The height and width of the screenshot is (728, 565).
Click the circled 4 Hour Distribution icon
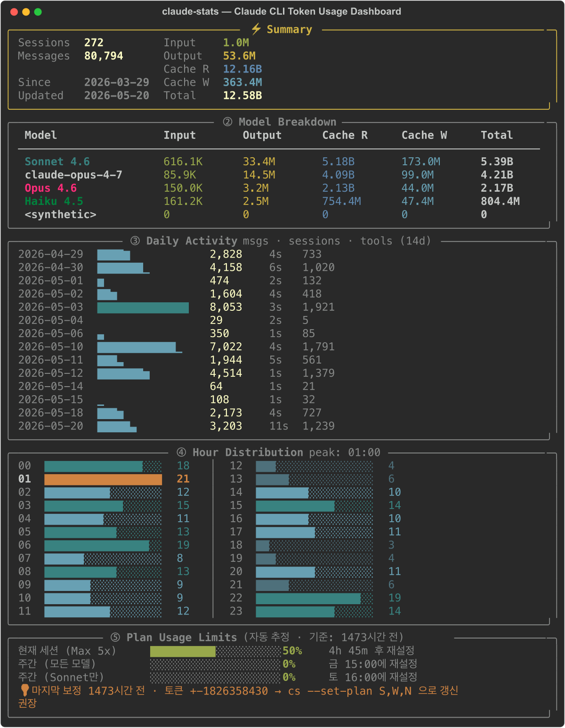181,453
